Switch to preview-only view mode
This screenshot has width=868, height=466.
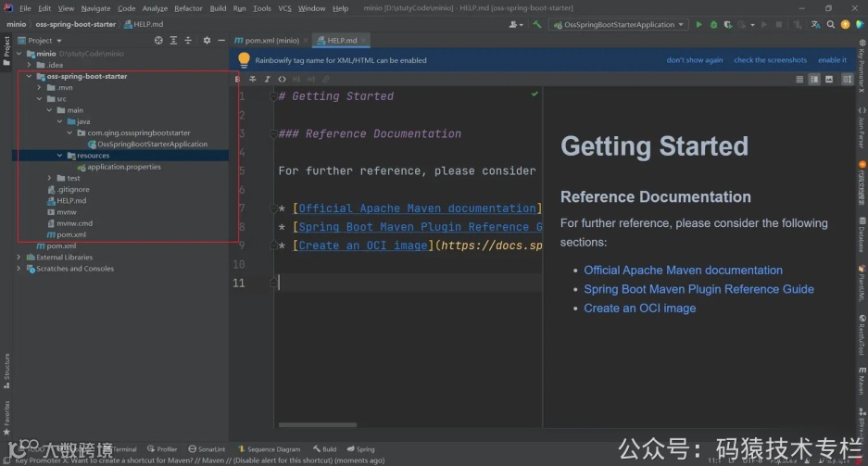click(x=830, y=80)
